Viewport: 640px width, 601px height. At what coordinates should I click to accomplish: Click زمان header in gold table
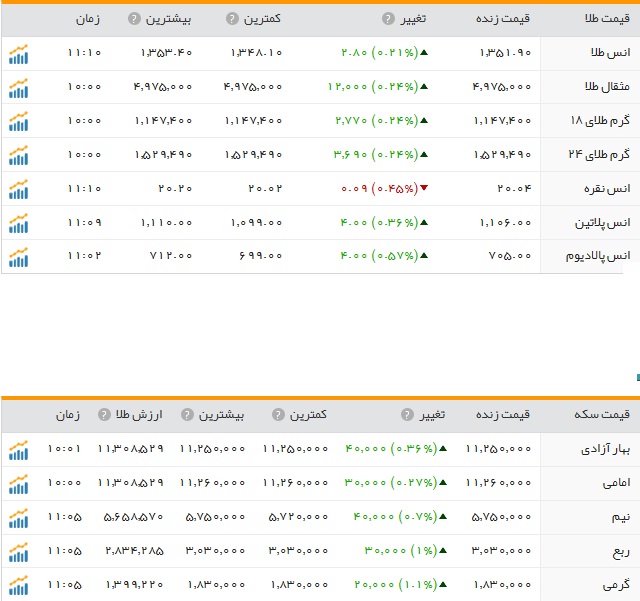pyautogui.click(x=88, y=19)
